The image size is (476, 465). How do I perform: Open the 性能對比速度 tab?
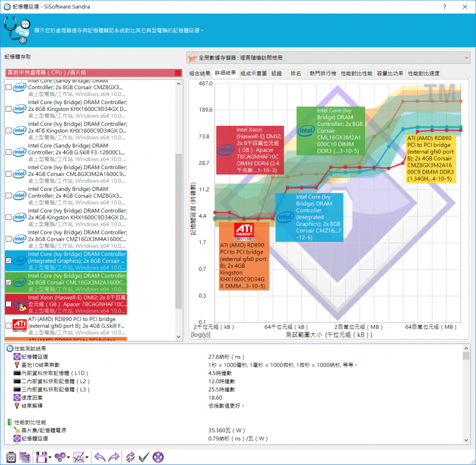tap(423, 73)
